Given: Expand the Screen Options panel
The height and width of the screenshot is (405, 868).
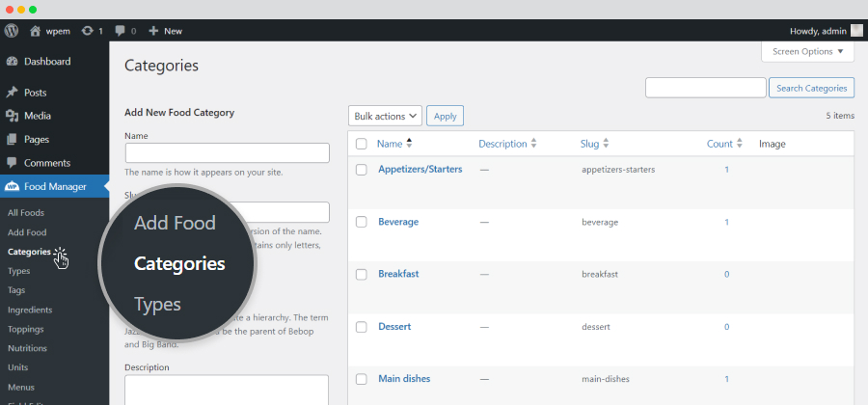Looking at the screenshot, I should point(808,51).
